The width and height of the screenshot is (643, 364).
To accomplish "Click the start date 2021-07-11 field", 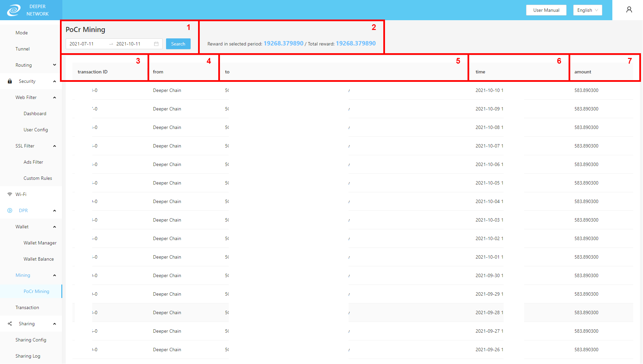I will (x=82, y=44).
